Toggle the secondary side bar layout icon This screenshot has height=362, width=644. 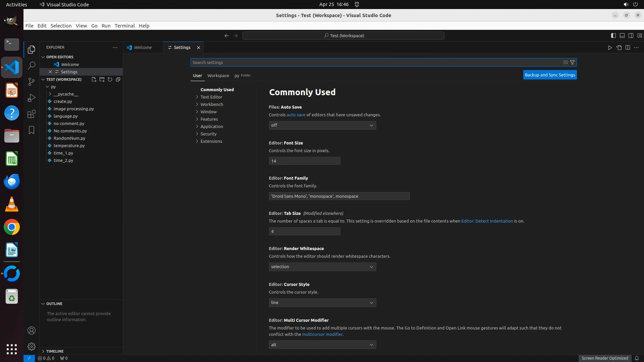click(x=631, y=36)
